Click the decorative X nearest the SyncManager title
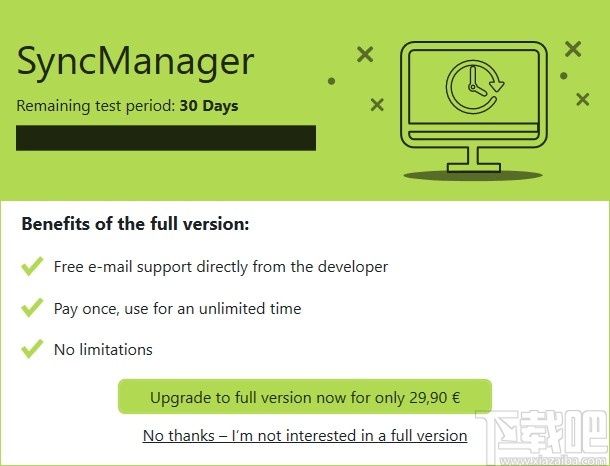This screenshot has height=466, width=610. point(365,55)
